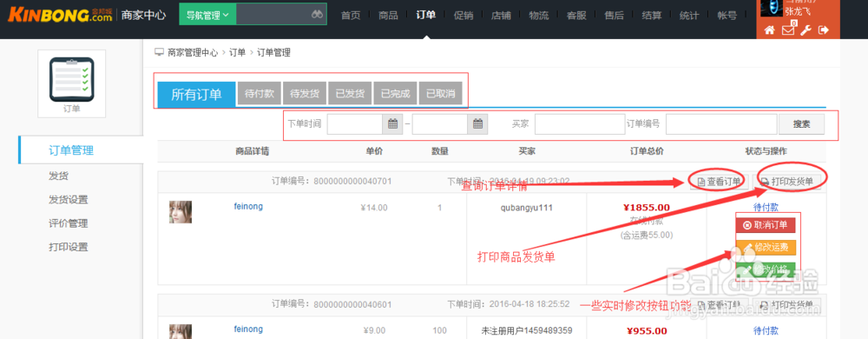Click the green 修改价格 button
The width and height of the screenshot is (868, 339).
[765, 269]
